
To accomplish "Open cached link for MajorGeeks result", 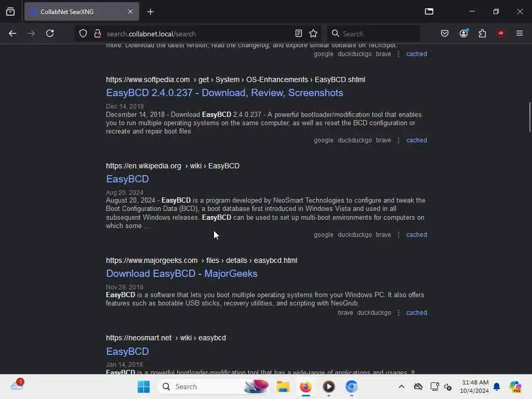I will (x=417, y=313).
